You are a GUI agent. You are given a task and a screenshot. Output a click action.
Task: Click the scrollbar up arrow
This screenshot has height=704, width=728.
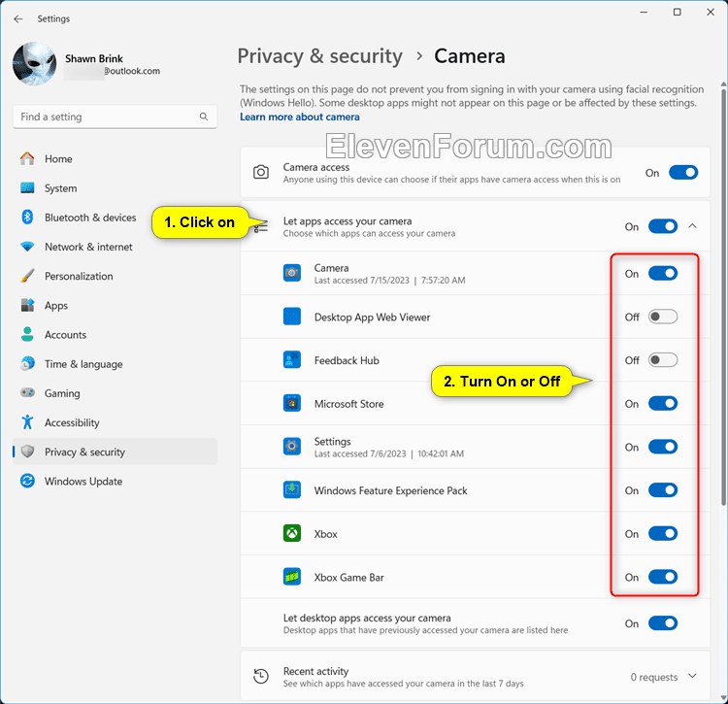[723, 84]
